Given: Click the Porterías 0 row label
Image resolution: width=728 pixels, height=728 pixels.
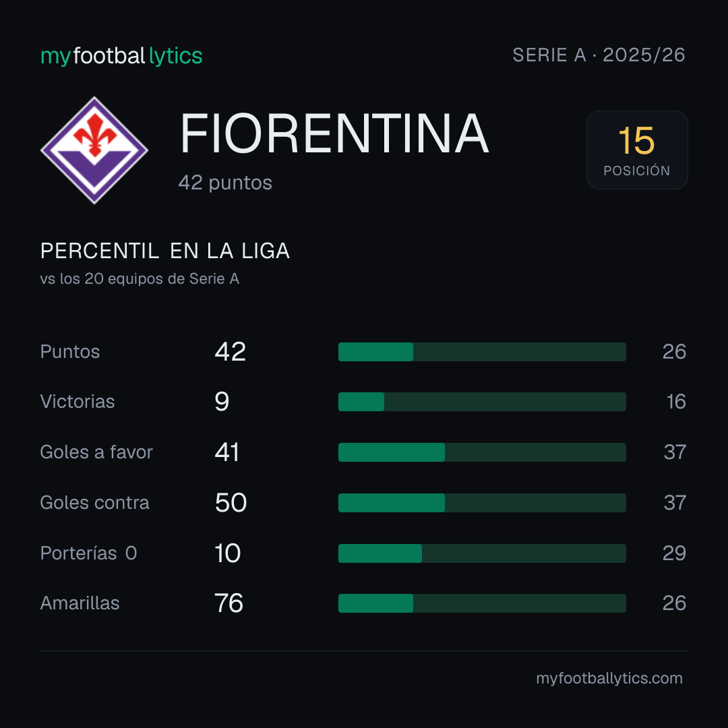Looking at the screenshot, I should [x=89, y=553].
